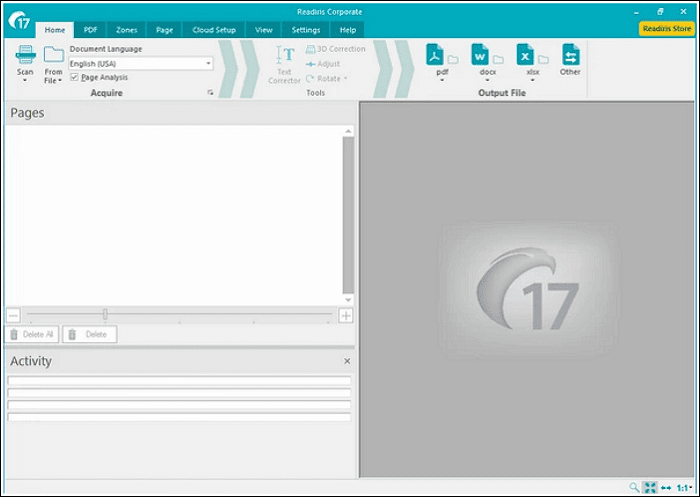Select the pdf output file icon
Screen dimensions: 700x497
[x=435, y=54]
